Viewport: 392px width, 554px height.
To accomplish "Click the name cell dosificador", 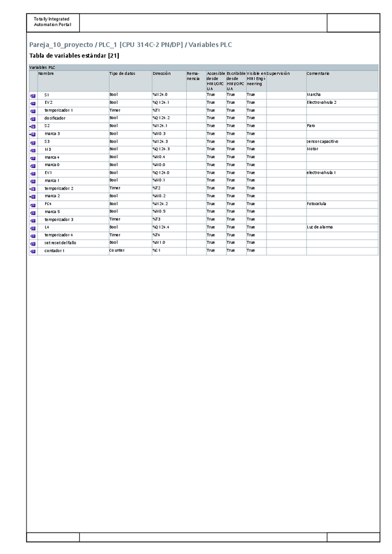I will (x=73, y=118).
